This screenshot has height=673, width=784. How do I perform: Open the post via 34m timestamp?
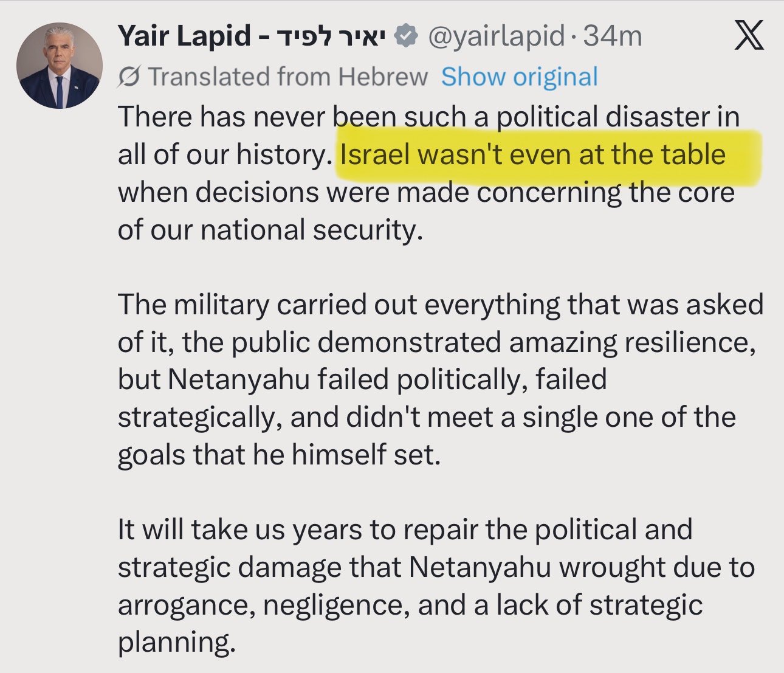pos(613,36)
